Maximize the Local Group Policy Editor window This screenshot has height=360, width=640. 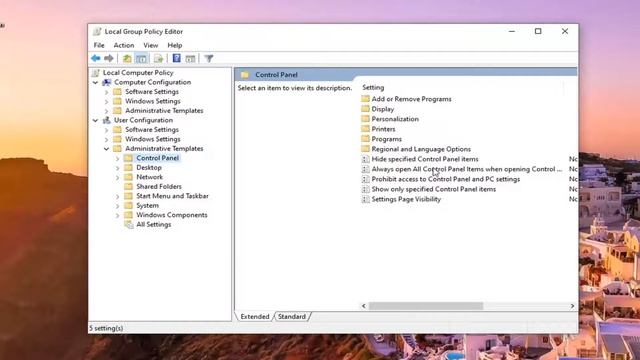click(x=538, y=31)
